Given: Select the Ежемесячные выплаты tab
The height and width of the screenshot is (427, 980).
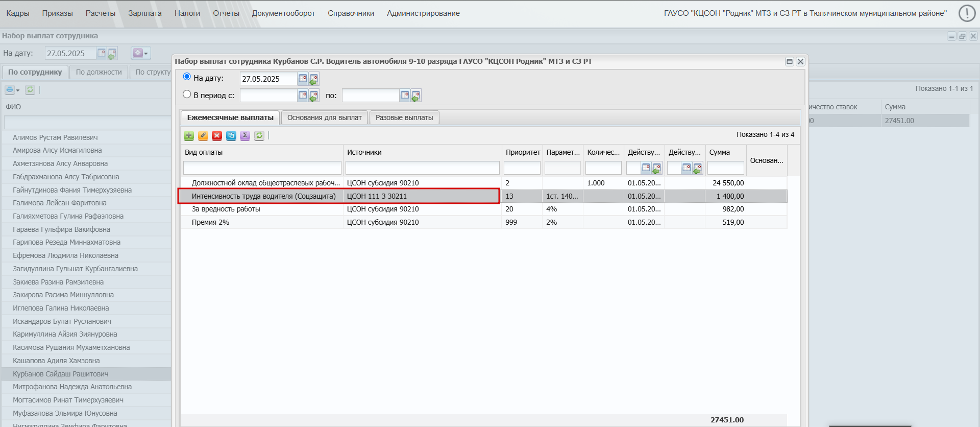Looking at the screenshot, I should [x=230, y=117].
